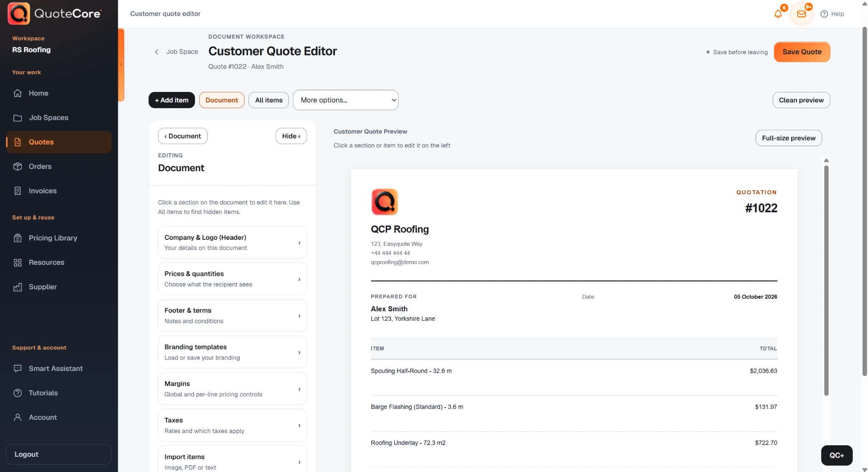Open Smart Assistant chat icon
The width and height of the screenshot is (868, 472).
point(17,369)
